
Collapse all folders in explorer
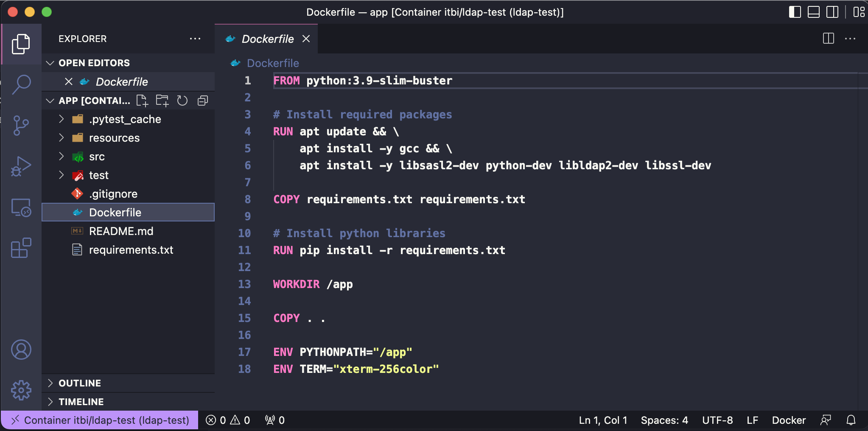click(x=203, y=101)
